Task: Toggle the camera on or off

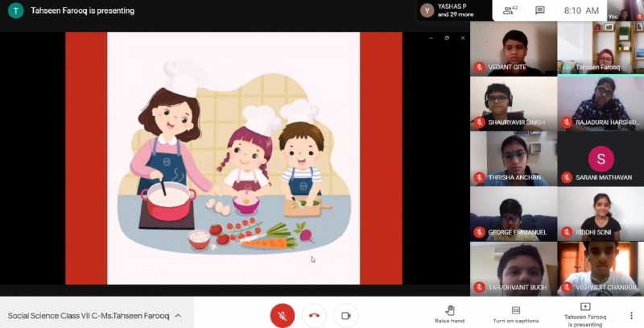Action: point(345,316)
